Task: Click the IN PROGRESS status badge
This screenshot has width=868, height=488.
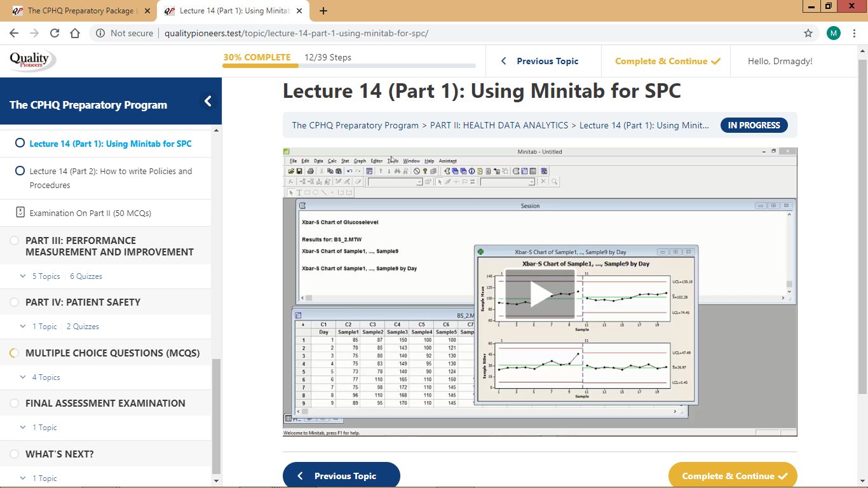Action: click(x=754, y=125)
